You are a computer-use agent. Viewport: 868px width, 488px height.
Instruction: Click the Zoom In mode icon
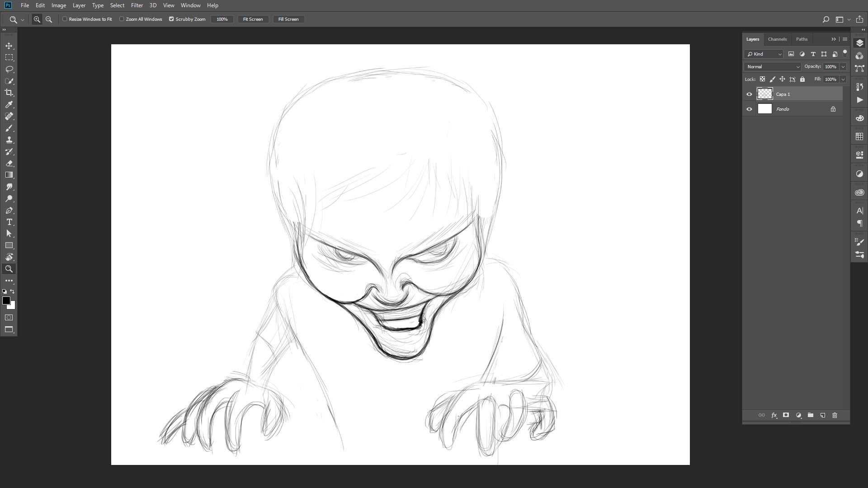click(37, 19)
